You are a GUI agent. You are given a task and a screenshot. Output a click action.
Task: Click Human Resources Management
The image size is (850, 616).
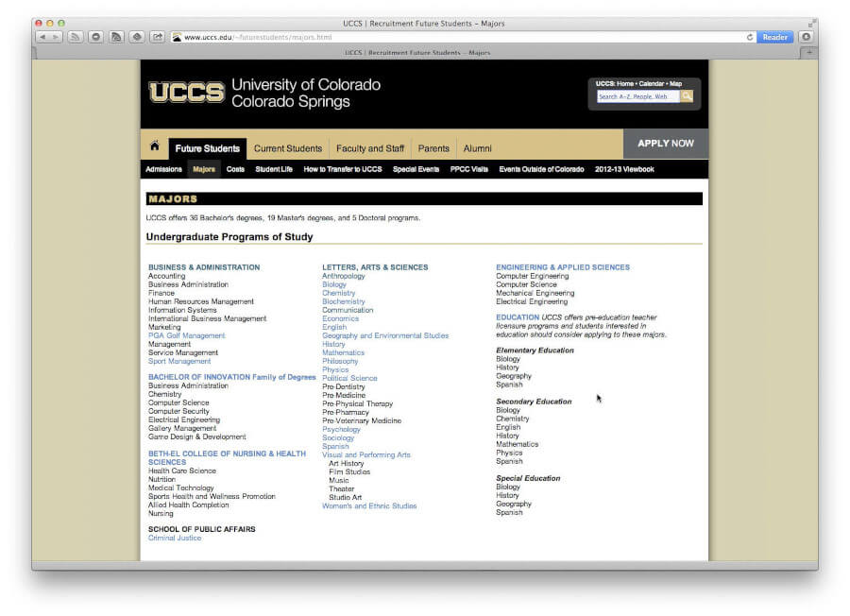(200, 301)
